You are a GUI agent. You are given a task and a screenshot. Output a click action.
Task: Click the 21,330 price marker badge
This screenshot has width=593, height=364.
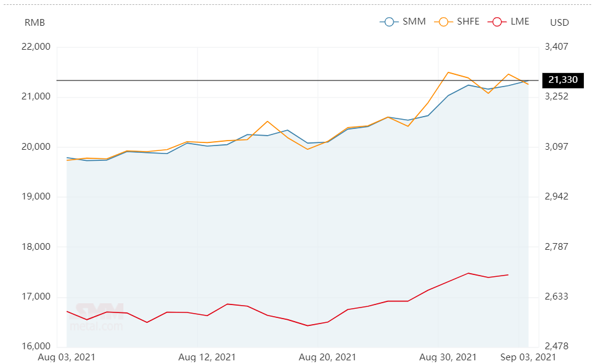click(563, 80)
